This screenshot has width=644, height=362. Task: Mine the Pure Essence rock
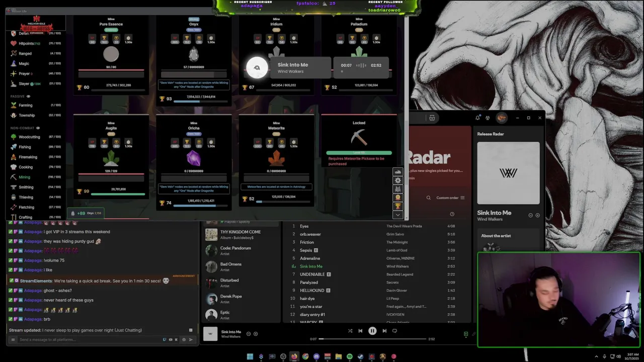pyautogui.click(x=111, y=54)
